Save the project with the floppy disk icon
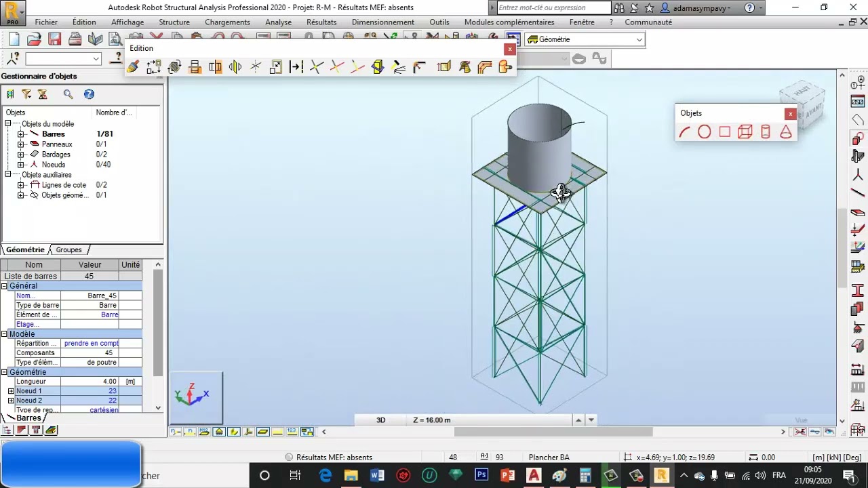This screenshot has width=868, height=488. point(54,39)
